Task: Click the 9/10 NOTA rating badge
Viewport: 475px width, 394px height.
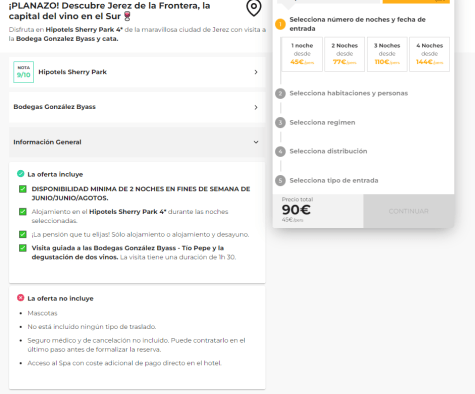Action: pyautogui.click(x=24, y=72)
